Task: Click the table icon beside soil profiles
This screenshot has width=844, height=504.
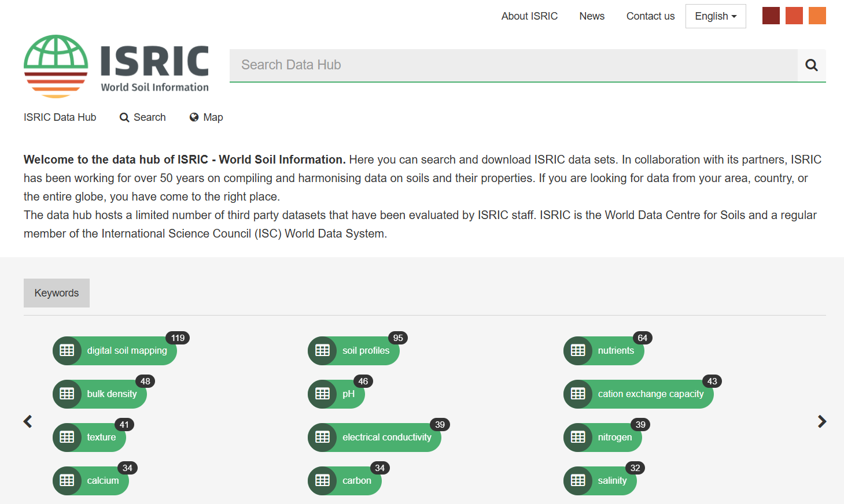Action: (x=322, y=351)
